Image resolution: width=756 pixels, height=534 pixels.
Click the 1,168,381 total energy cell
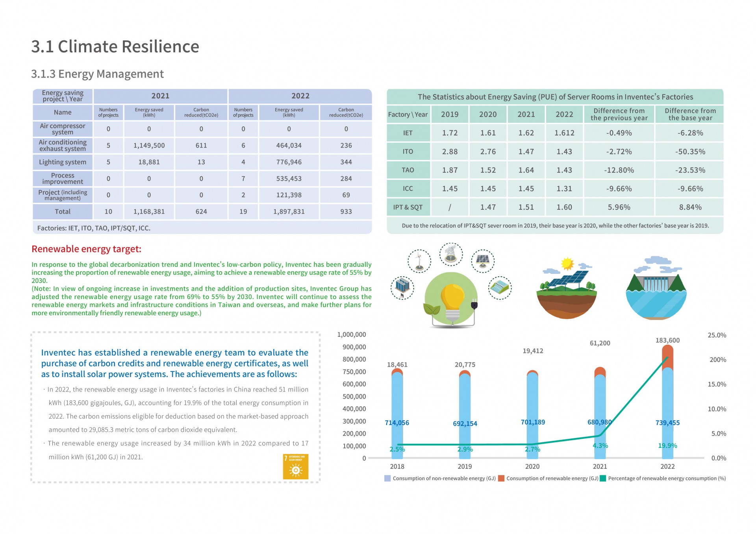click(149, 212)
